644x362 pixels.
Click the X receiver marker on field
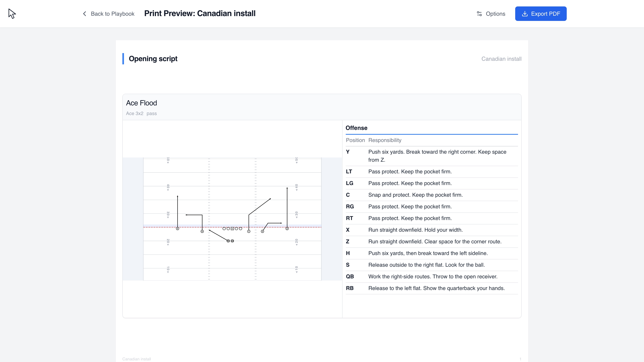point(178,229)
